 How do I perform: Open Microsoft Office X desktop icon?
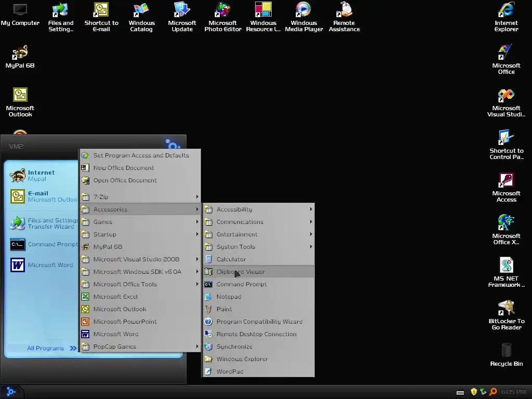coord(506,230)
